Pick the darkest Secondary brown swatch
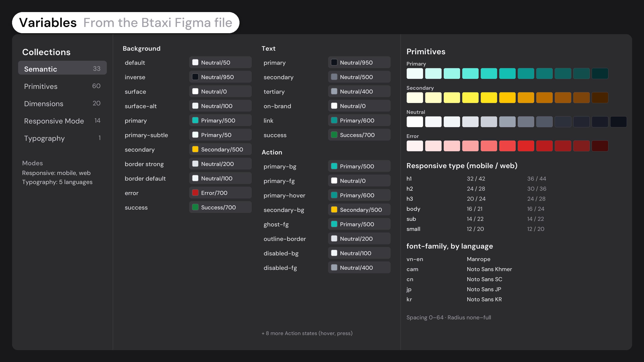The height and width of the screenshot is (362, 644). [x=600, y=98]
